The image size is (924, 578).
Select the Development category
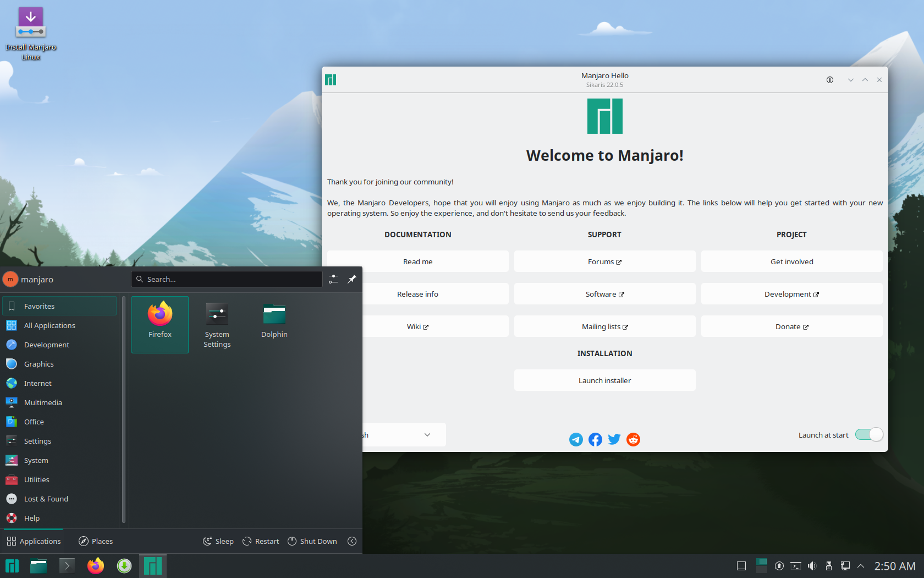tap(59, 345)
